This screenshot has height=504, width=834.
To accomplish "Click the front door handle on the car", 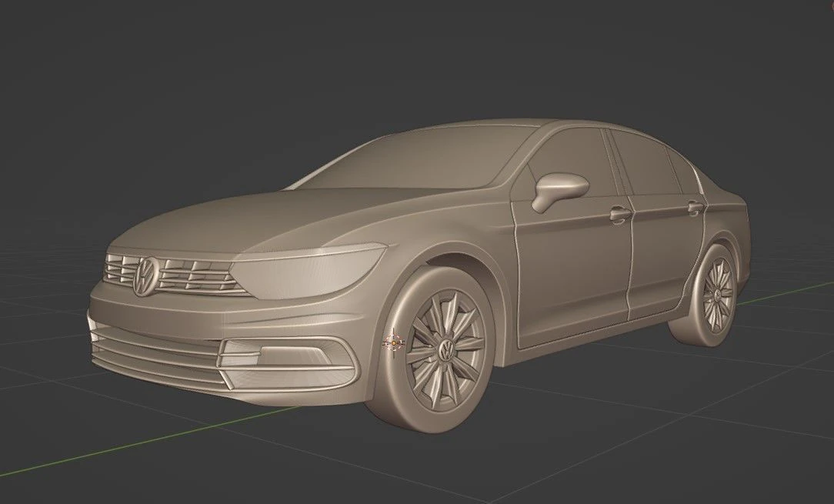I will (x=620, y=215).
